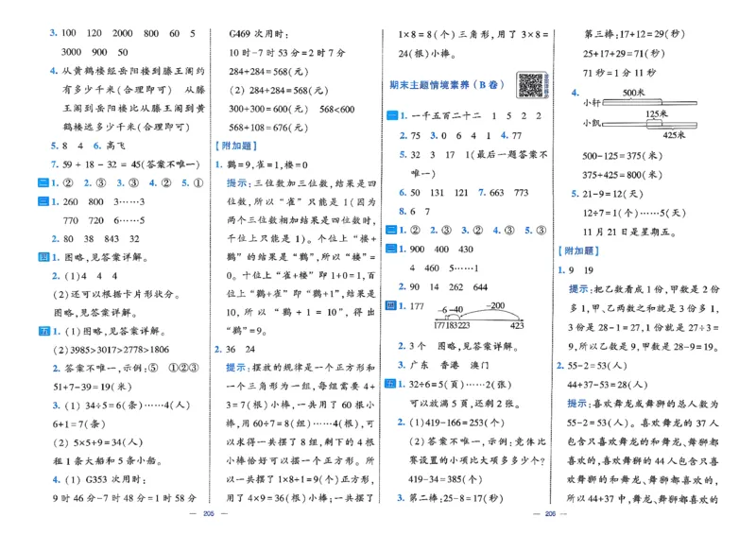Screen dimensions: 756x535
Task: Click the equation 419-166=253(个)
Action: coord(465,423)
